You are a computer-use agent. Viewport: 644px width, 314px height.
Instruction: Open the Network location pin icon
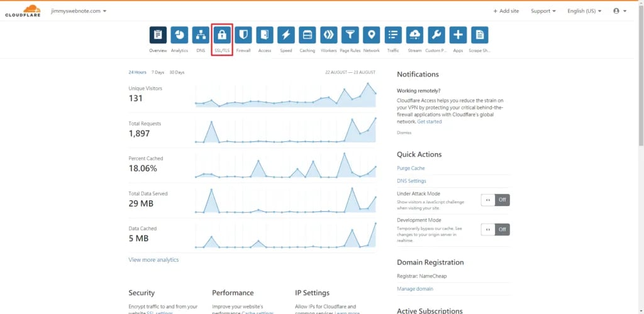372,35
